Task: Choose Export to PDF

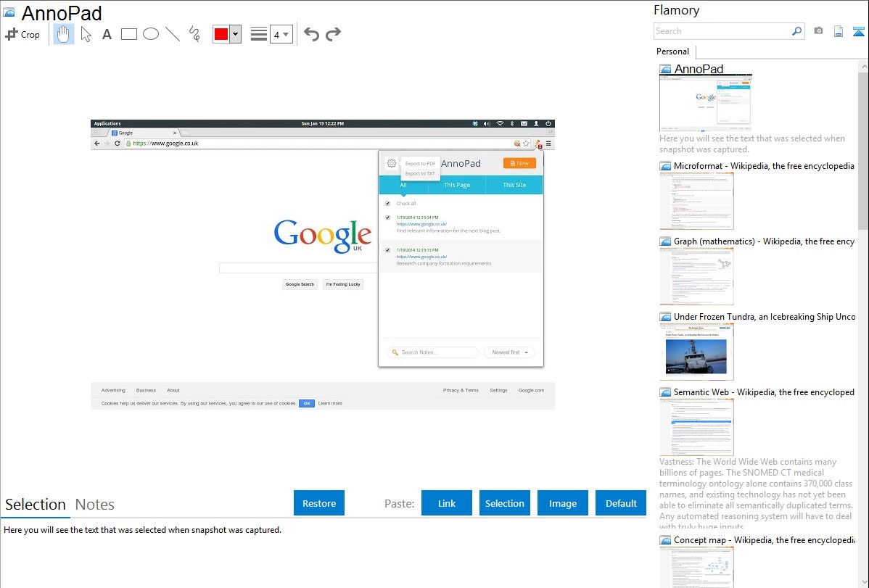Action: [420, 163]
